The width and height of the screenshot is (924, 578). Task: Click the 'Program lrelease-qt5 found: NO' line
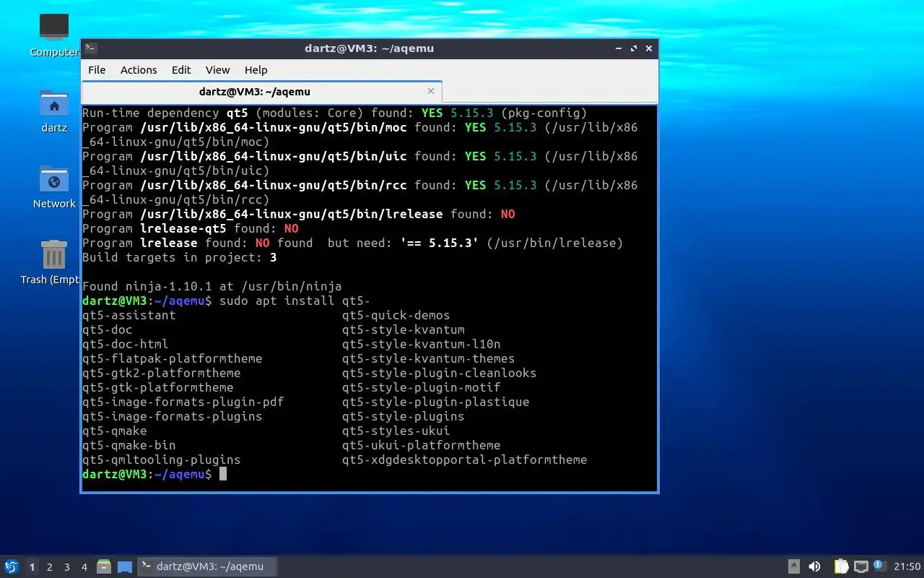coord(191,228)
